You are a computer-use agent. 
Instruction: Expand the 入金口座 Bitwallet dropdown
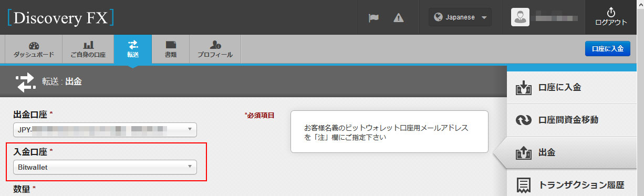[105, 167]
